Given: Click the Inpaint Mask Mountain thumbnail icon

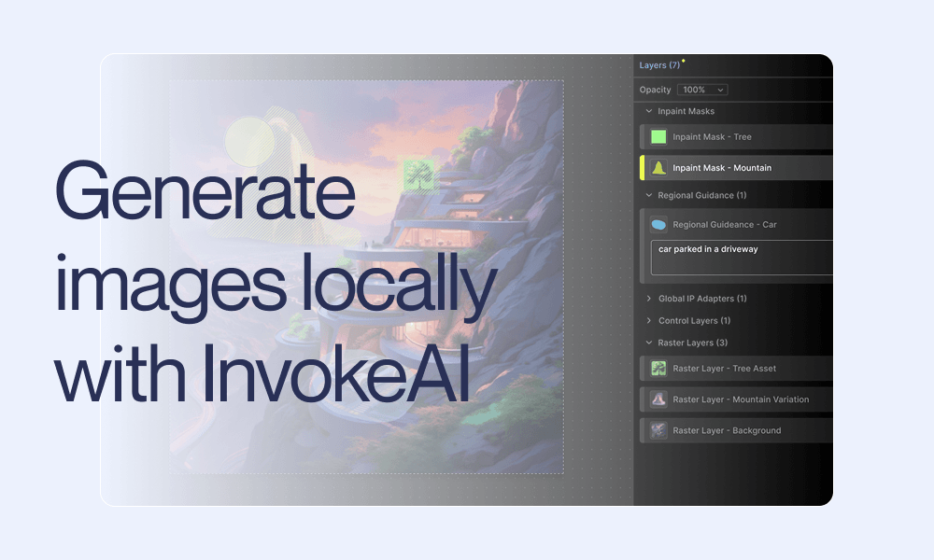Looking at the screenshot, I should point(658,168).
